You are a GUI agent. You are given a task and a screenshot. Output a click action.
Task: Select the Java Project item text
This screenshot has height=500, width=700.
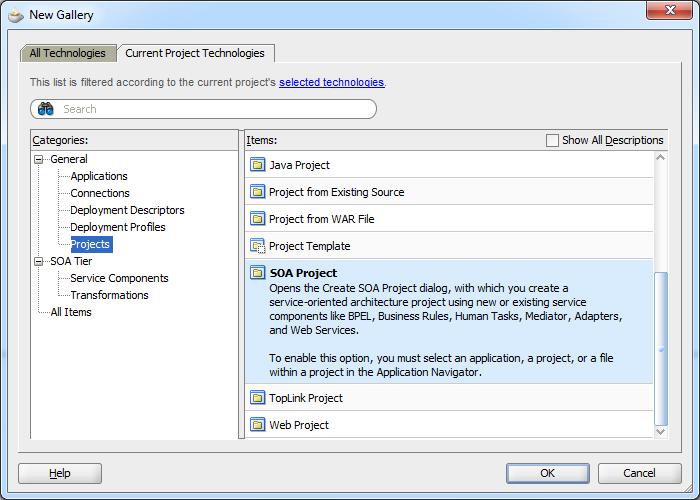[x=300, y=165]
